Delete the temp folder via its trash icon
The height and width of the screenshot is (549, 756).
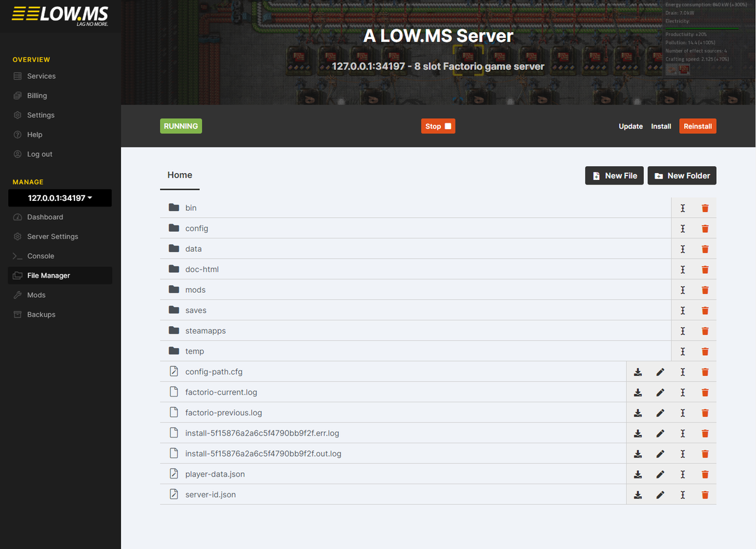tap(705, 351)
